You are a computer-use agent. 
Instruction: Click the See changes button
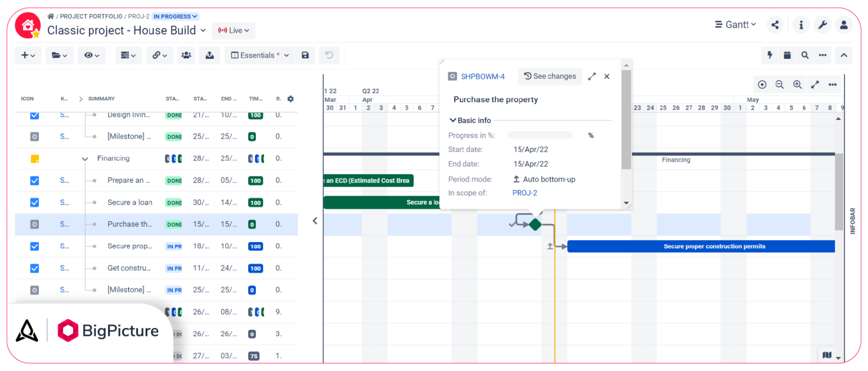[x=550, y=76]
